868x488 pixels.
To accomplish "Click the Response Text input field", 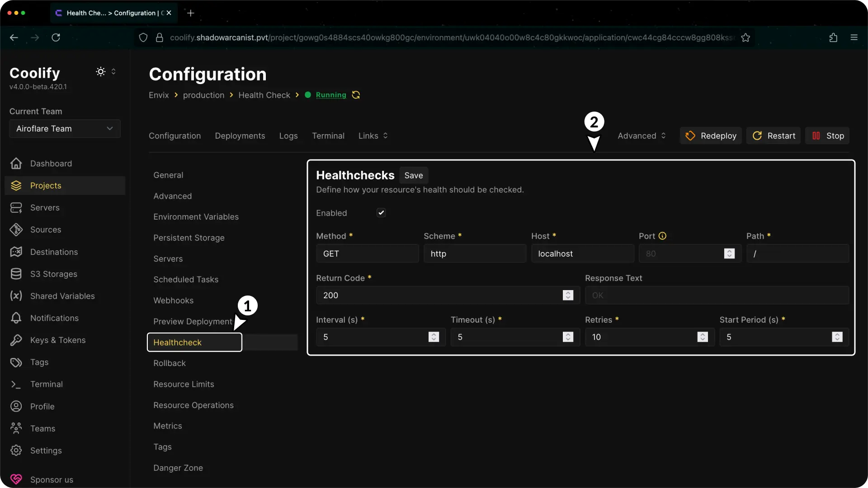I will (717, 296).
